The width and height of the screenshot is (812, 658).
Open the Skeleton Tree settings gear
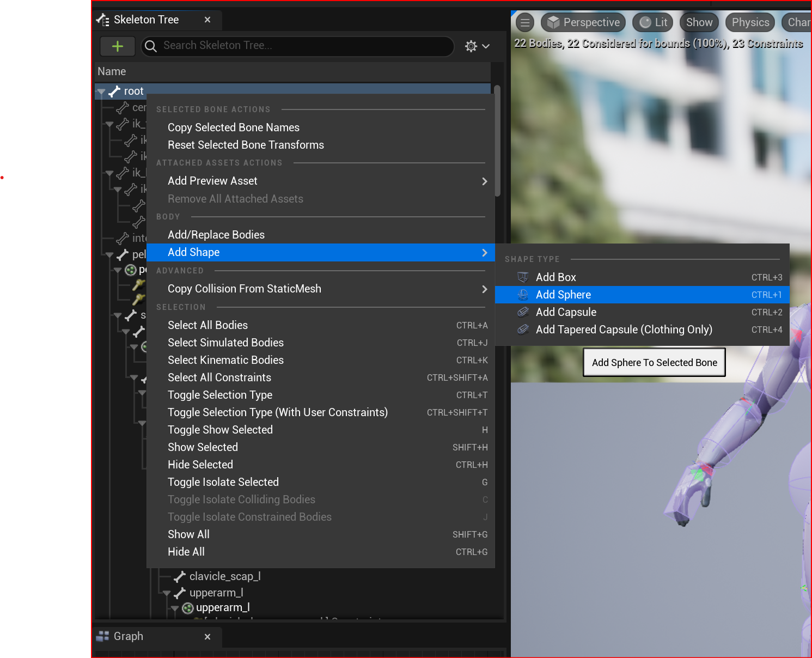tap(471, 46)
